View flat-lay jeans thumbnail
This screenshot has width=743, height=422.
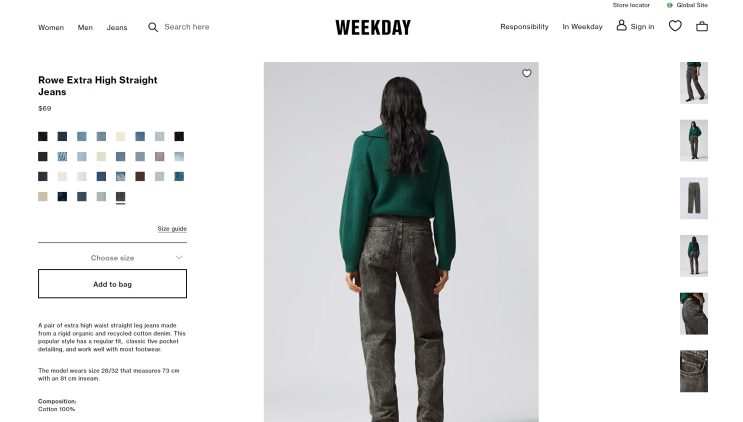pos(694,198)
